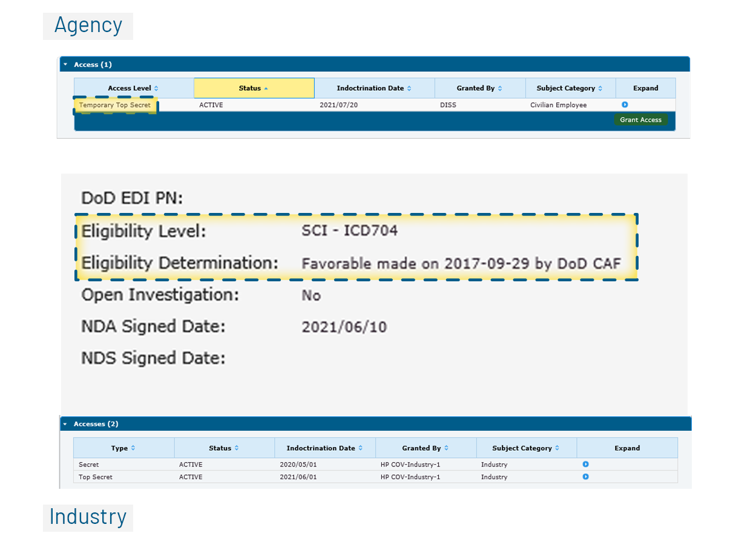Sort Accesses table by Type column
The width and height of the screenshot is (756, 536).
pyautogui.click(x=123, y=448)
